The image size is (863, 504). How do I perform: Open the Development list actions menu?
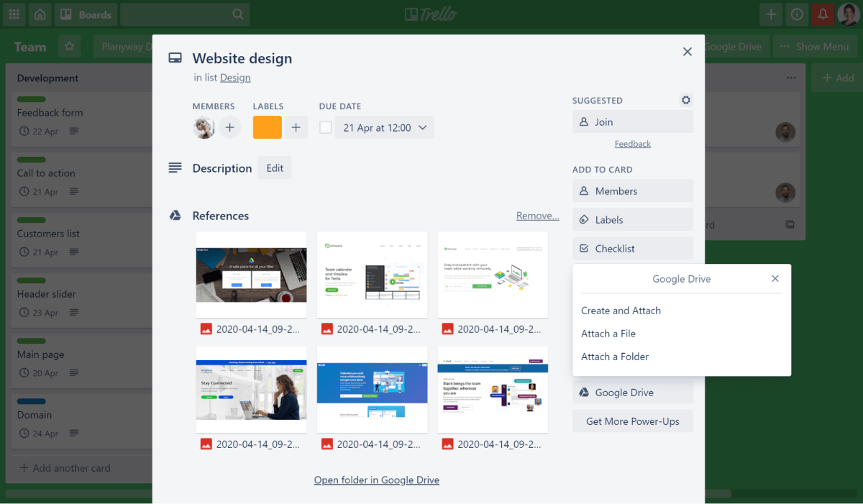791,78
